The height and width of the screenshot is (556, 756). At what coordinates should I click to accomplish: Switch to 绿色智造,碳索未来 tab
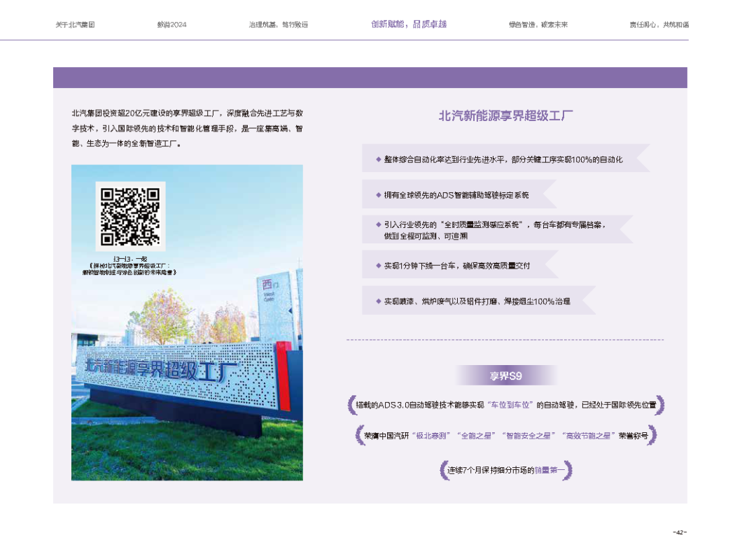pos(538,24)
